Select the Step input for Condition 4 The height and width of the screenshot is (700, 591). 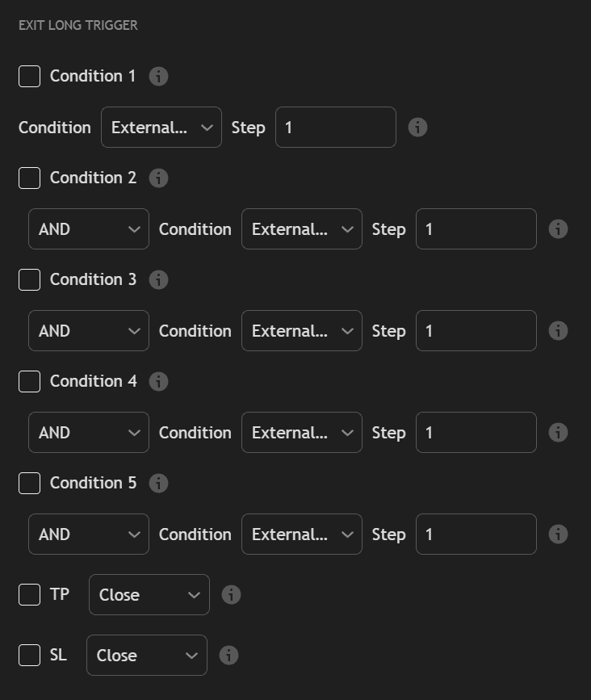pos(476,432)
